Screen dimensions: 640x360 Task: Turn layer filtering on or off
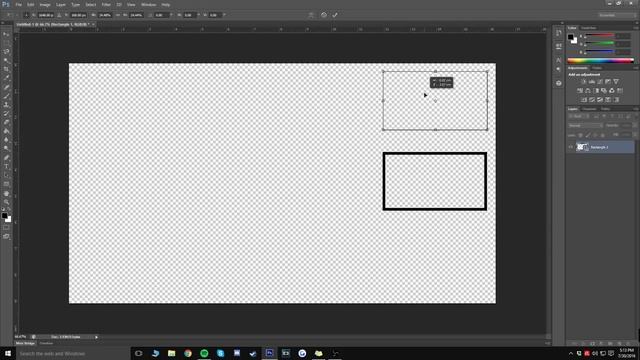[635, 116]
